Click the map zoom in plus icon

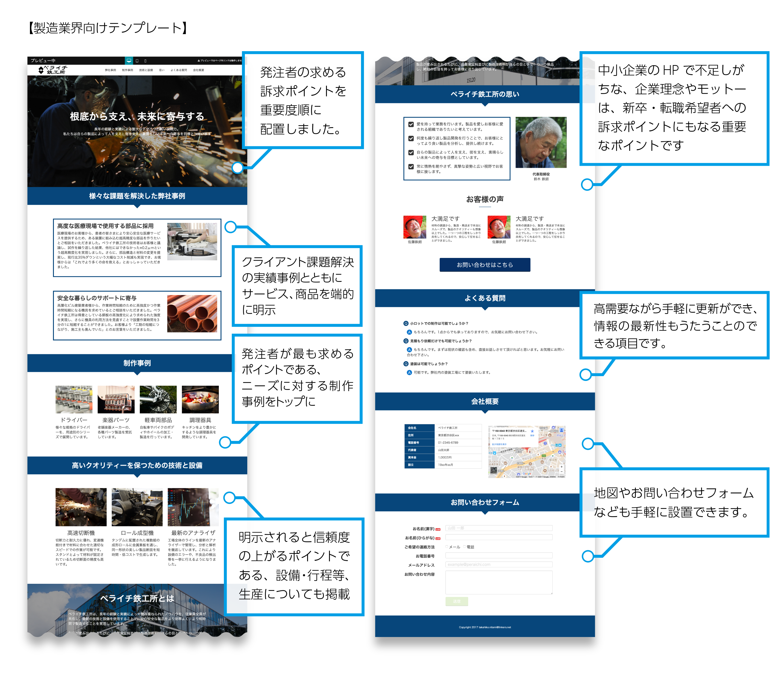tap(561, 467)
